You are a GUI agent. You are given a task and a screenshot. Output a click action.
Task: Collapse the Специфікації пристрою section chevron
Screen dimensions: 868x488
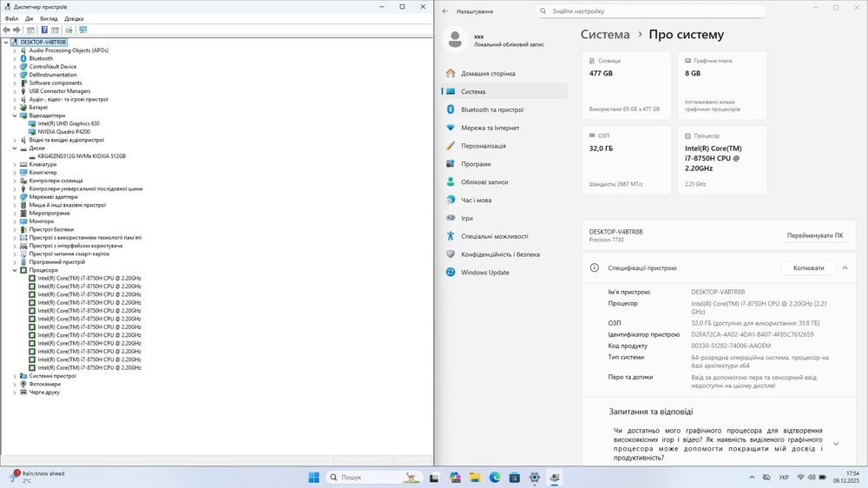click(x=845, y=268)
